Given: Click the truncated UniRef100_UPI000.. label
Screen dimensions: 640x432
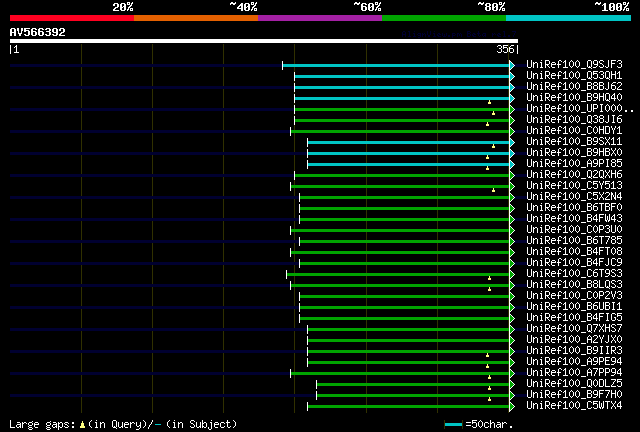Looking at the screenshot, I should point(579,109).
